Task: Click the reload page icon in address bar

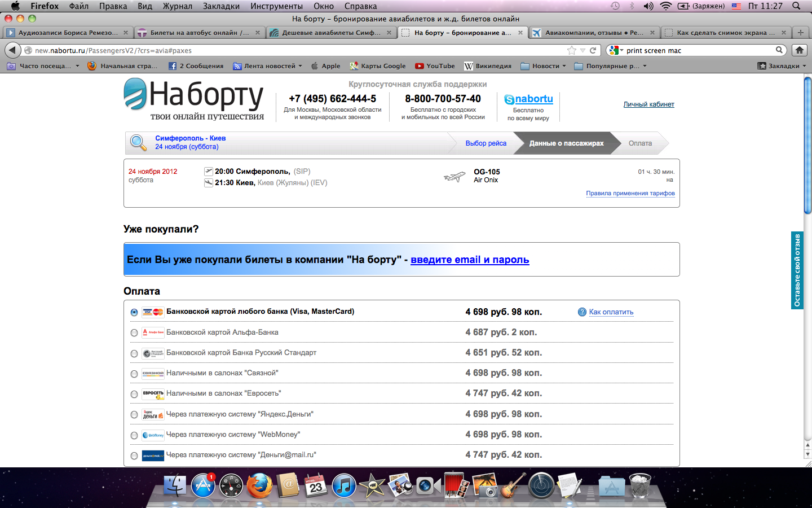Action: pos(593,50)
